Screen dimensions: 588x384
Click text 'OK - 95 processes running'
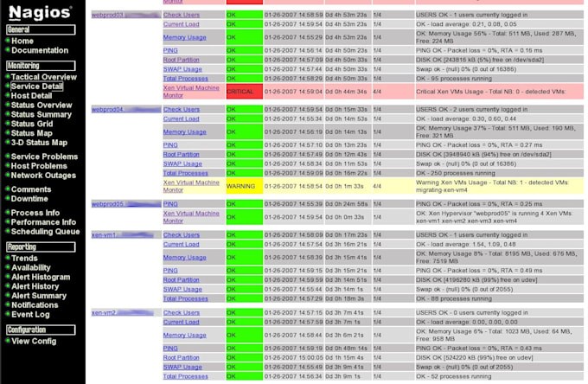(454, 79)
